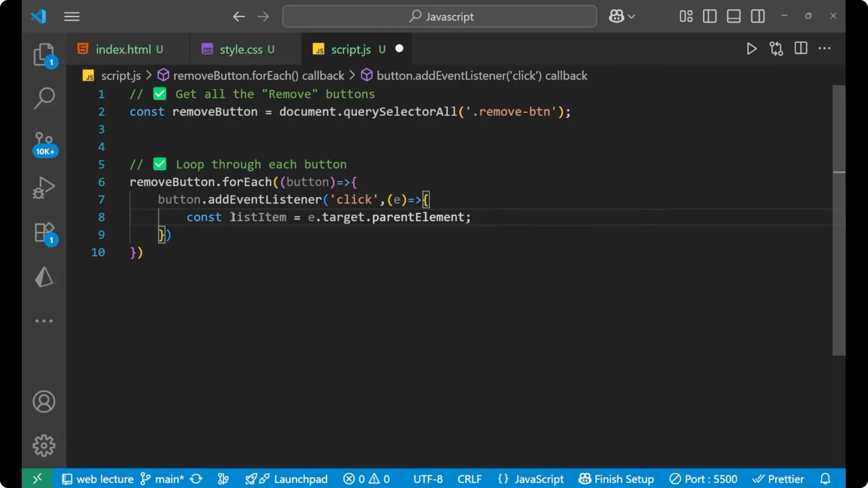Run the script.js file with the play icon

751,49
